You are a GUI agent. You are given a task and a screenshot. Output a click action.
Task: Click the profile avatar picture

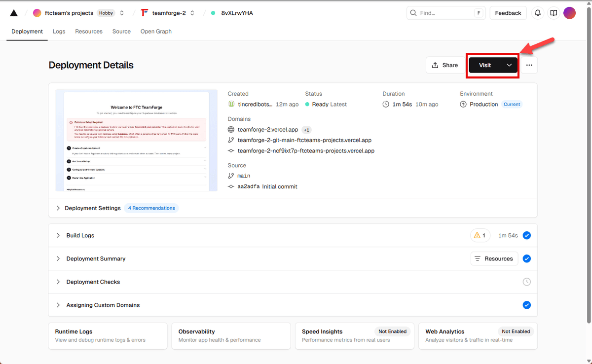pyautogui.click(x=569, y=13)
